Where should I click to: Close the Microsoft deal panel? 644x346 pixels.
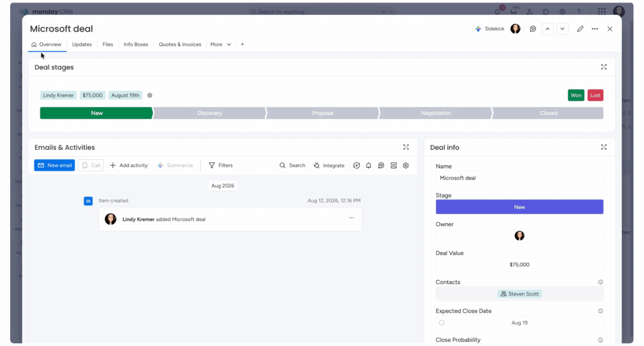tap(610, 29)
